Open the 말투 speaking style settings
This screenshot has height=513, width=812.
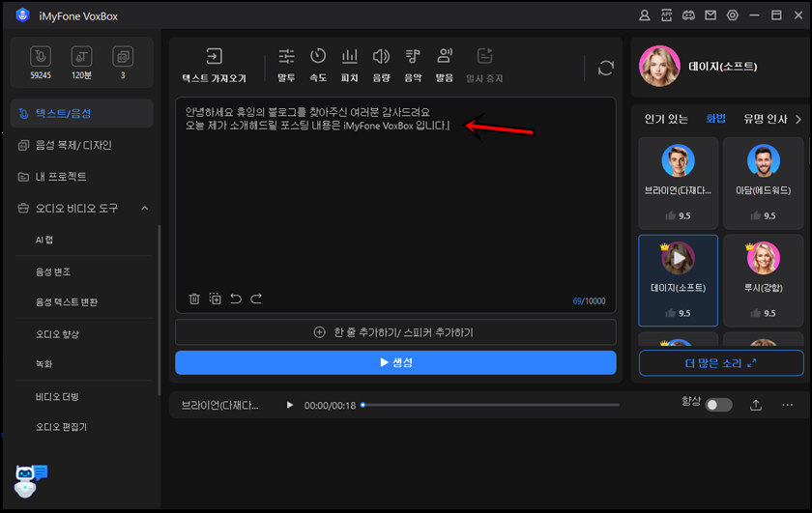286,64
